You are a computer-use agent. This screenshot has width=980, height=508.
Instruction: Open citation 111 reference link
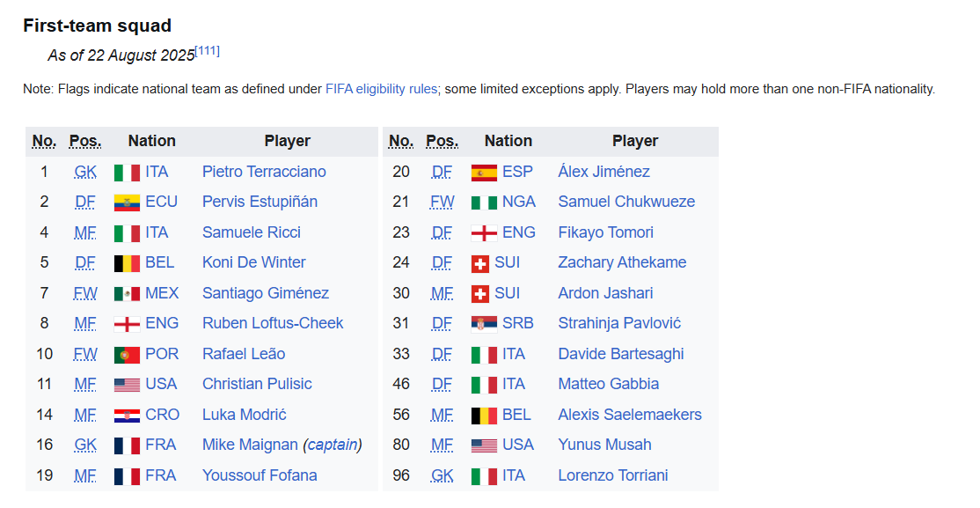208,51
